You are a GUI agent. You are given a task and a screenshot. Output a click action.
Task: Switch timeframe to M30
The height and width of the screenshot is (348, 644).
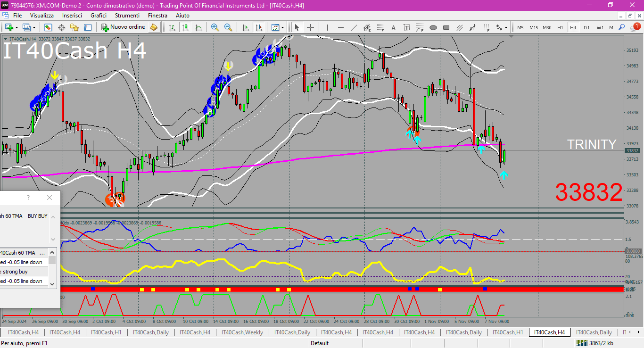pos(547,27)
